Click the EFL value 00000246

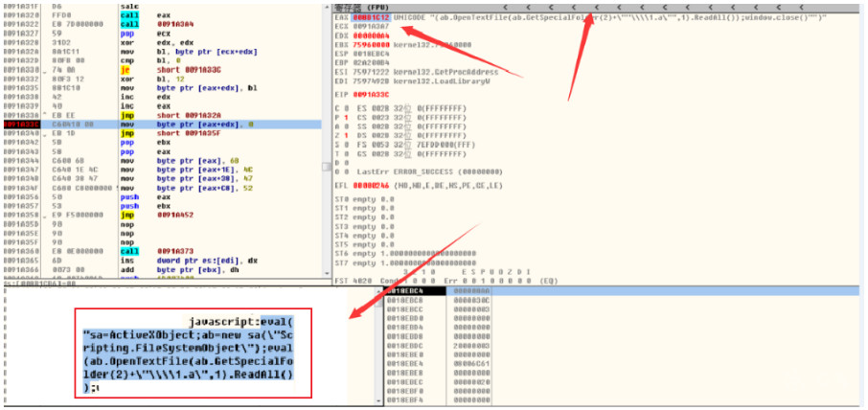(x=371, y=185)
